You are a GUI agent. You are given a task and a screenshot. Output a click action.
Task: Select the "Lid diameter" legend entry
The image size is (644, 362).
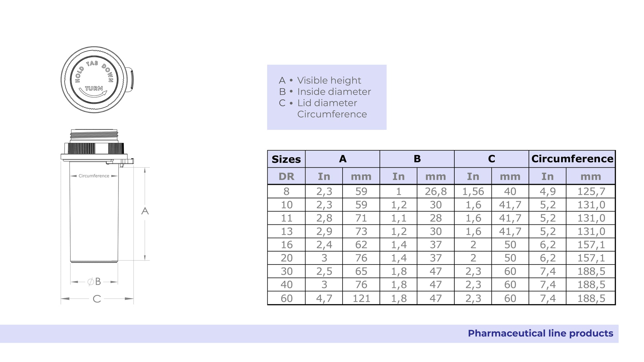click(327, 103)
